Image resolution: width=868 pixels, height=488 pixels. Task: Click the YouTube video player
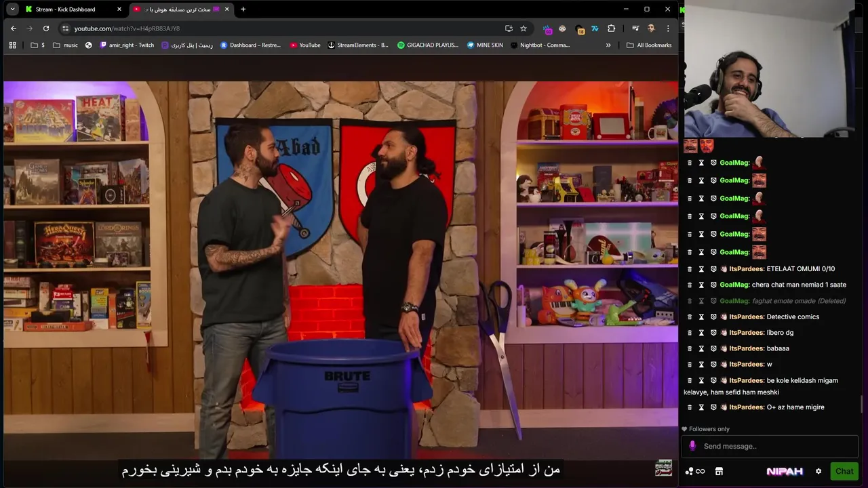[340, 271]
